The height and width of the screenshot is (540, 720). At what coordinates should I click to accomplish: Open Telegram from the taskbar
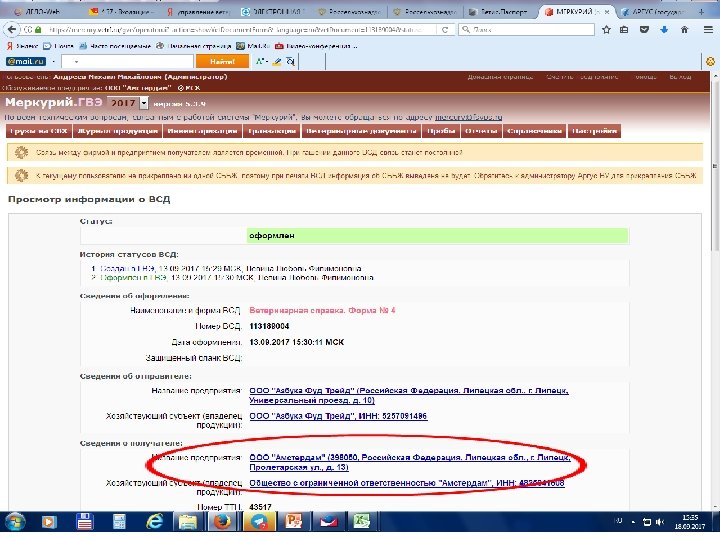259,522
